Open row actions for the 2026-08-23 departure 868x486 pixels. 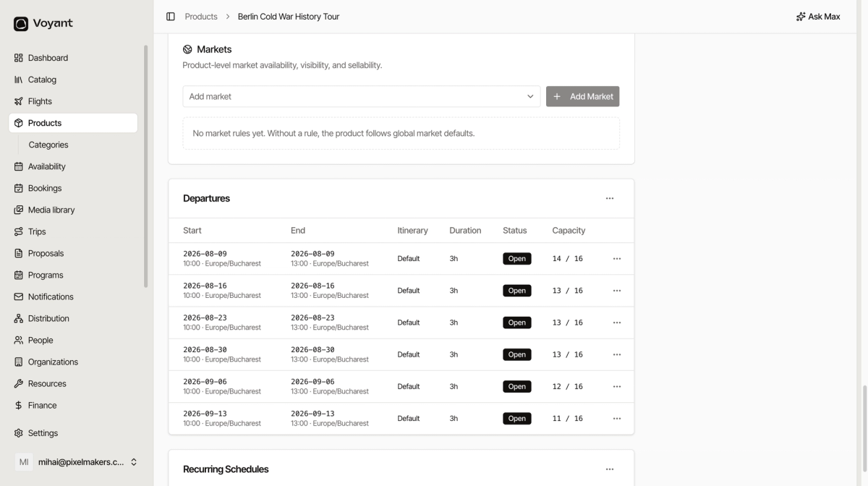pyautogui.click(x=617, y=323)
